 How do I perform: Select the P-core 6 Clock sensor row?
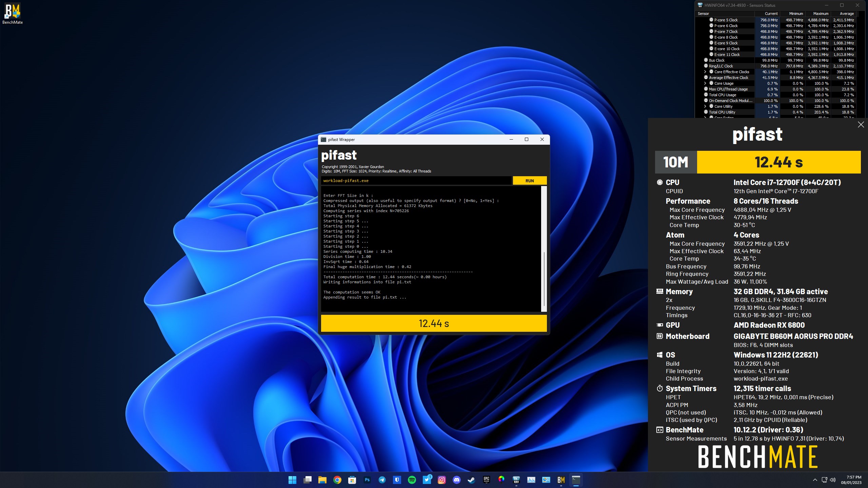point(775,26)
